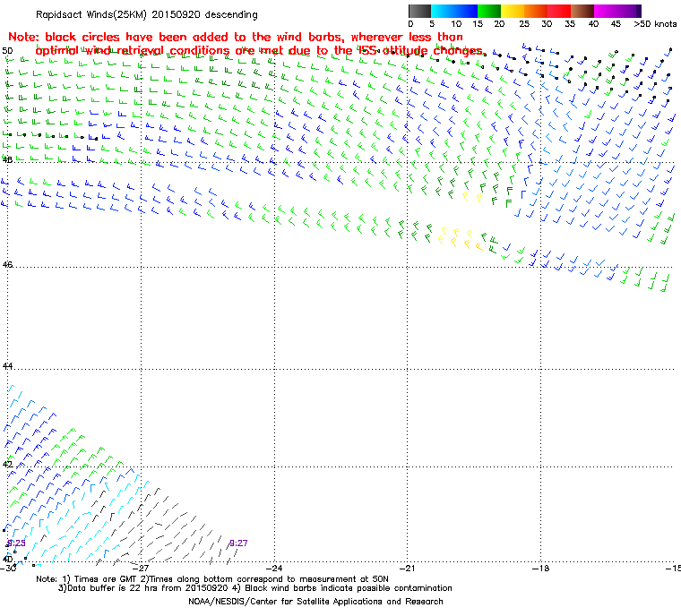This screenshot has height=616, width=681.
Task: Click the footer note 'Data buffer is 22 hrs' line
Action: [255, 588]
